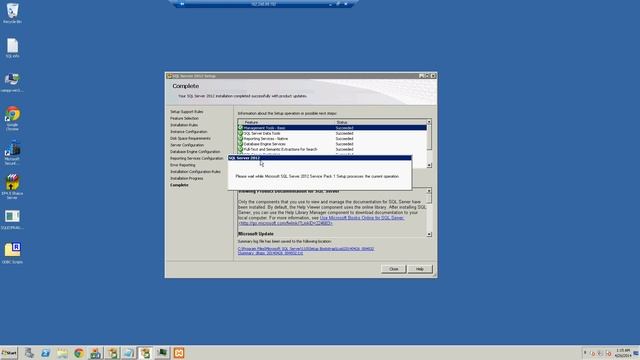This screenshot has height=360, width=640.
Task: Open the Microsoft Security desktop shortcut
Action: [12, 153]
